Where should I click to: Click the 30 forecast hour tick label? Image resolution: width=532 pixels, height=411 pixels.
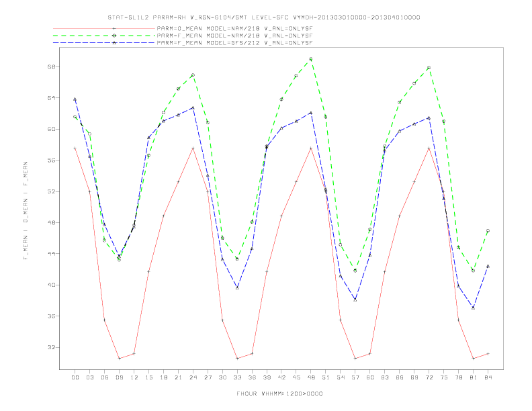point(222,377)
